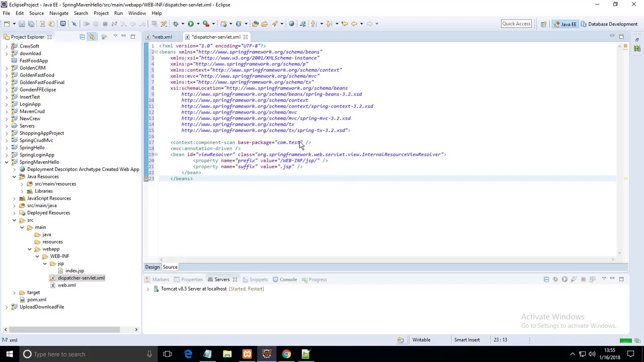
Task: Switch to Design view of editor
Action: (x=152, y=267)
